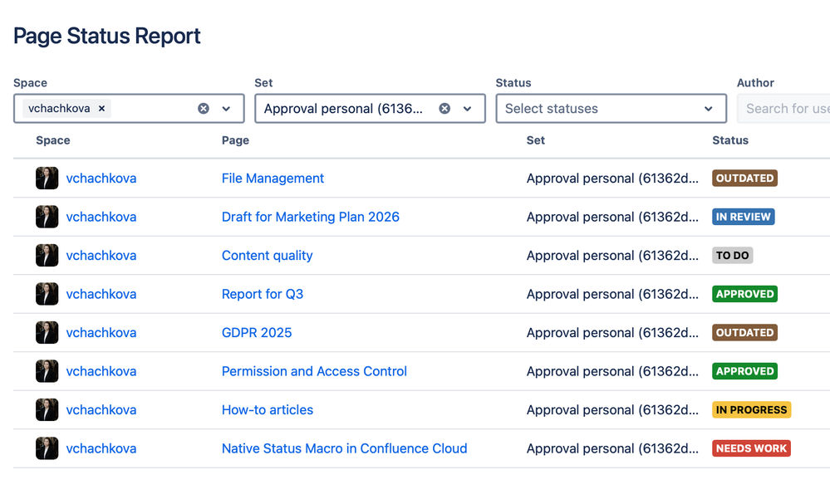This screenshot has width=830, height=504.
Task: Click the IN PROGRESS status badge
Action: tap(751, 410)
